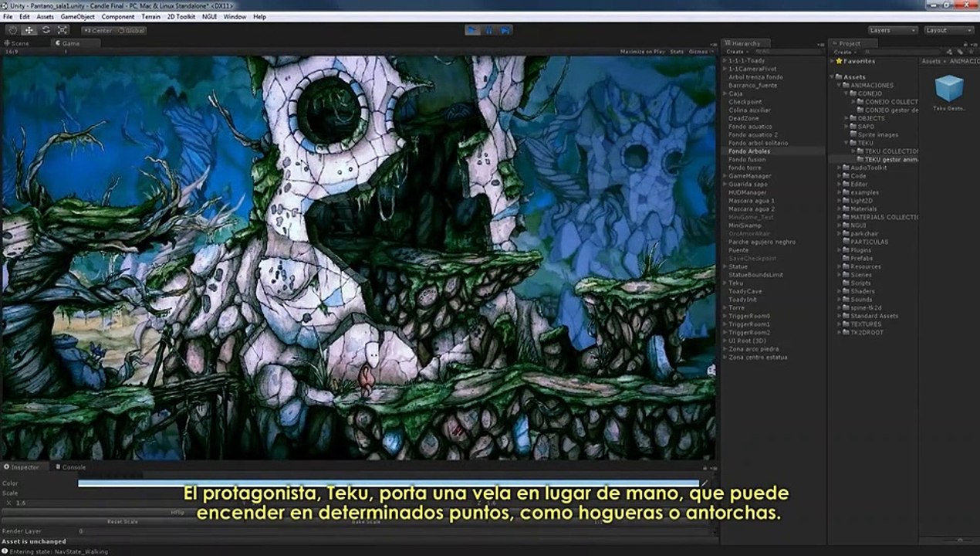The height and width of the screenshot is (556, 980).
Task: Select the Scale tool in toolbar
Action: pyautogui.click(x=62, y=30)
